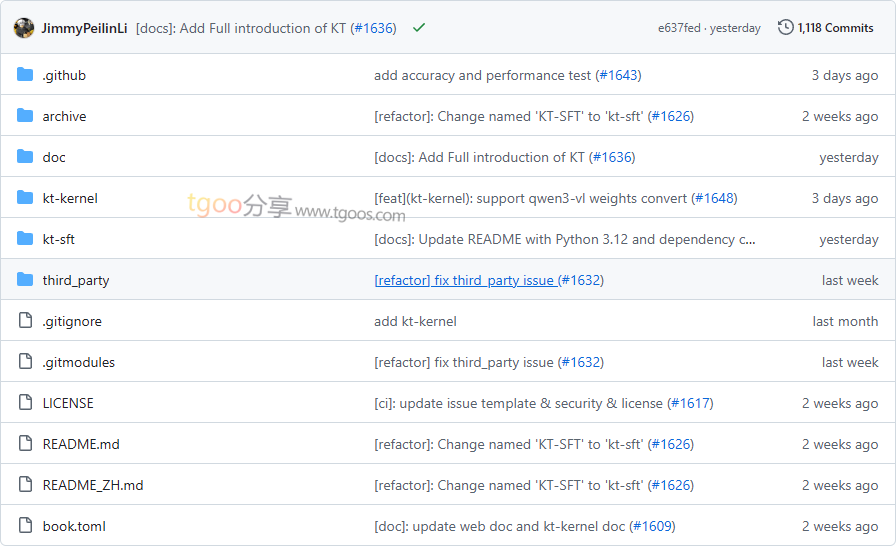Viewport: 896px width, 546px height.
Task: Click the .github folder icon
Action: 25,75
